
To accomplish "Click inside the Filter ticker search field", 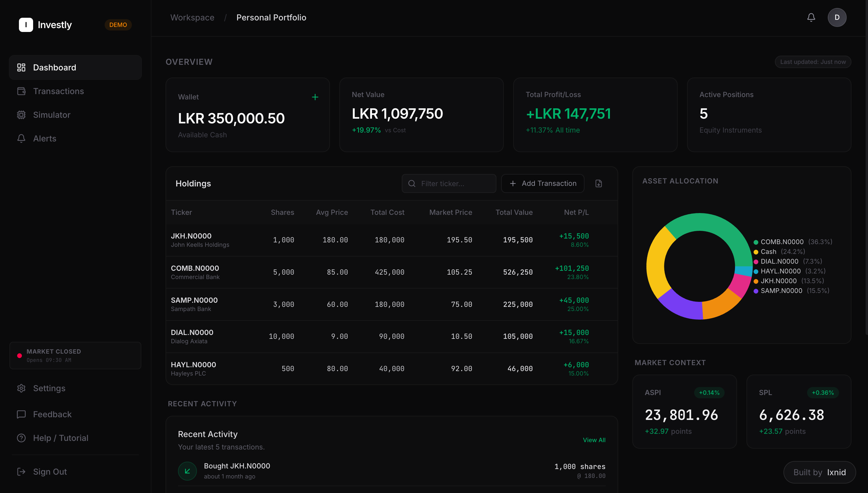I will pos(448,183).
